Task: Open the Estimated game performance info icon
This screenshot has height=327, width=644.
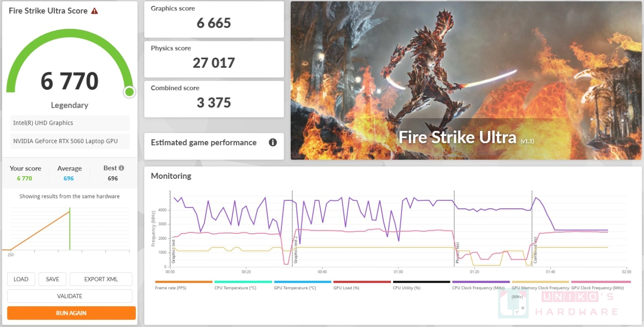Action: coord(273,142)
